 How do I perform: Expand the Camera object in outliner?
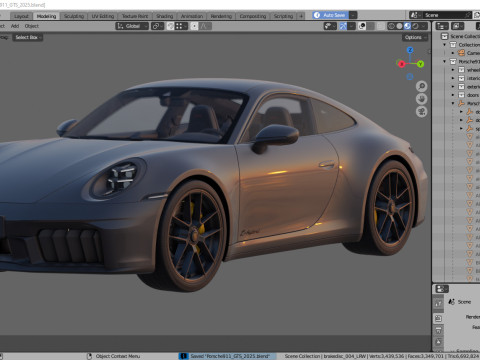pos(453,53)
